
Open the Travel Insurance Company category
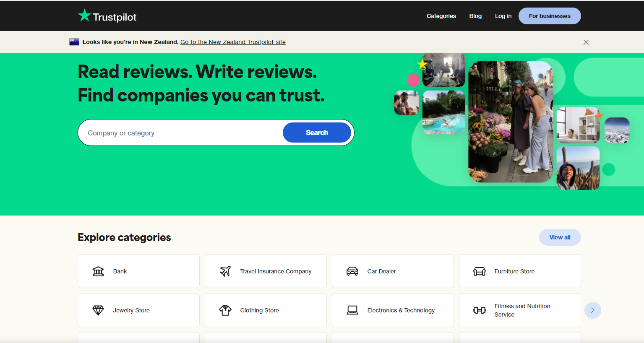tap(266, 271)
